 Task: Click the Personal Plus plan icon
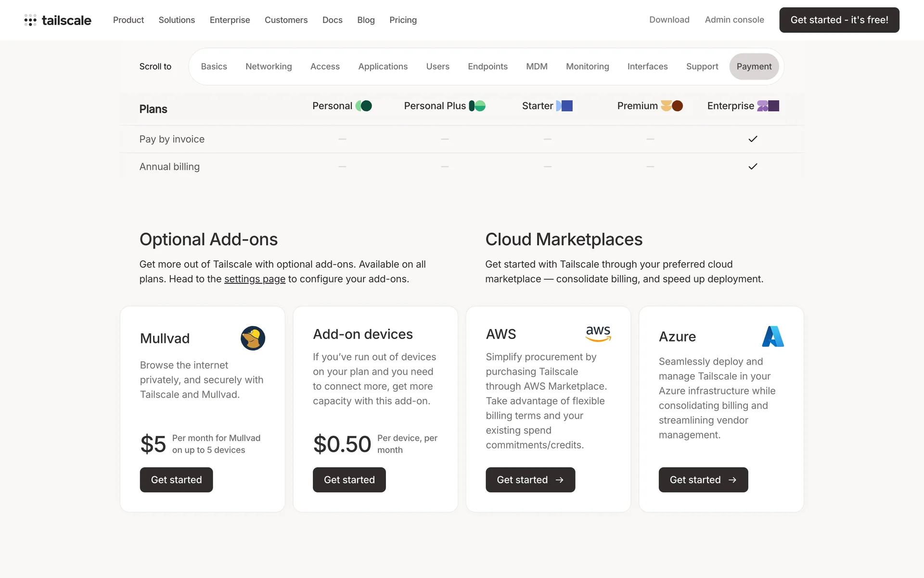pos(477,106)
